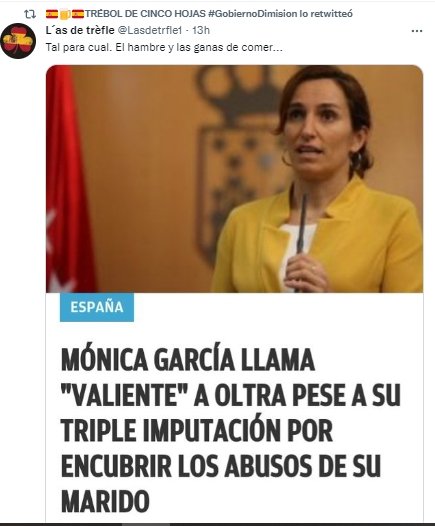Open the #GobiernoDimision hashtag
The height and width of the screenshot is (526, 435).
(x=253, y=14)
